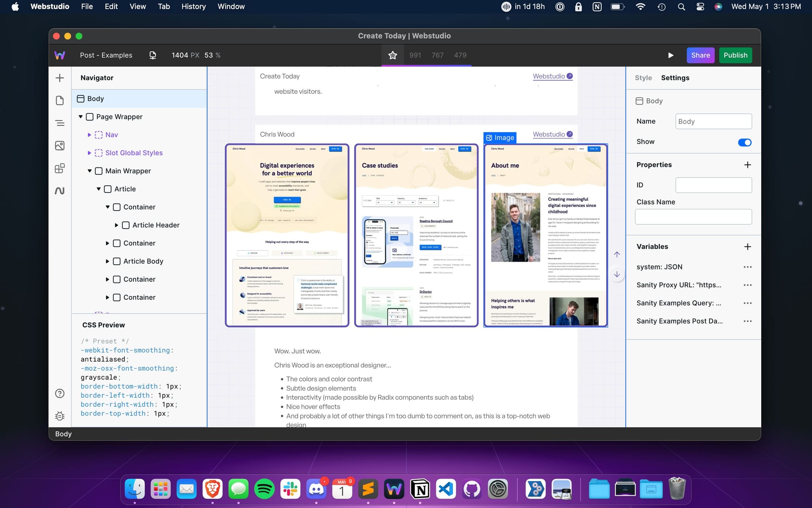
Task: Check the Article checkbox in Navigator
Action: pyautogui.click(x=108, y=189)
